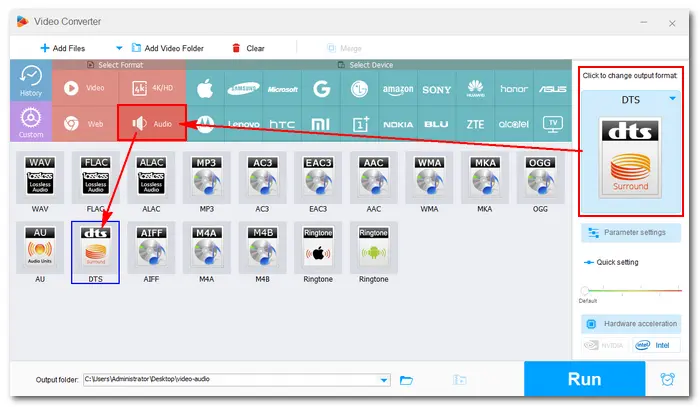Choose the MKA audio format
700x407 pixels.
[485, 177]
